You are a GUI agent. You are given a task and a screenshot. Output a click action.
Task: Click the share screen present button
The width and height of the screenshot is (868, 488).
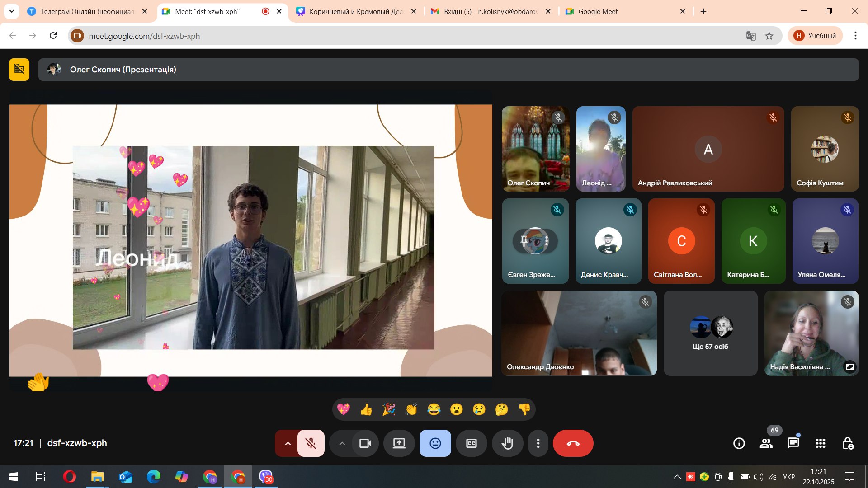(x=399, y=443)
